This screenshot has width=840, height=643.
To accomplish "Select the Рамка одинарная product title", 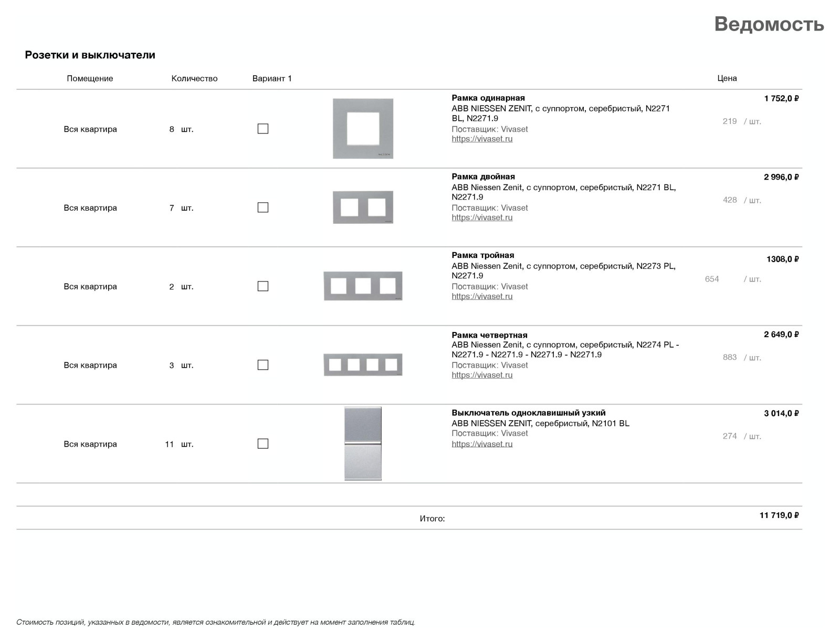I will [x=488, y=98].
